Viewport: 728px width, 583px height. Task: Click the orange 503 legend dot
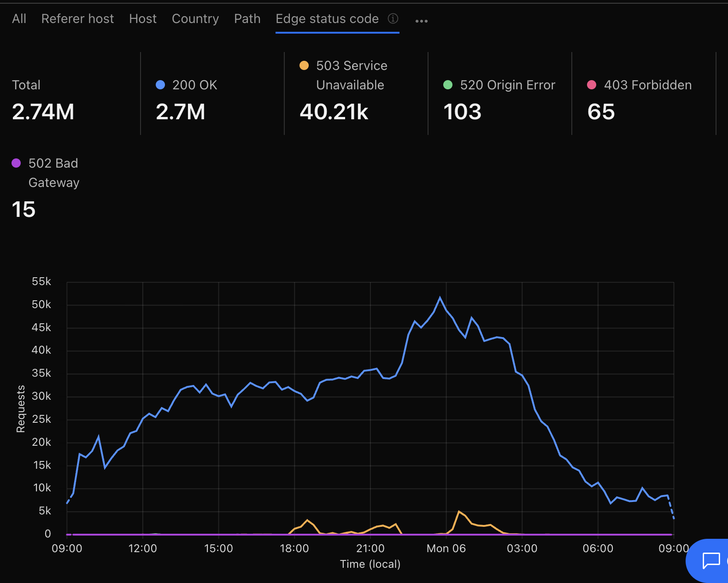pyautogui.click(x=304, y=65)
